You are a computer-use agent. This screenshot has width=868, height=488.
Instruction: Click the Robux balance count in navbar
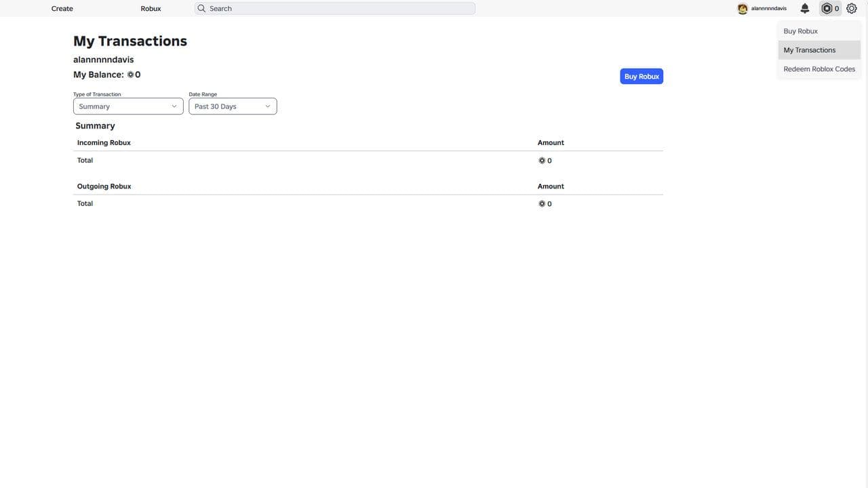click(x=837, y=9)
